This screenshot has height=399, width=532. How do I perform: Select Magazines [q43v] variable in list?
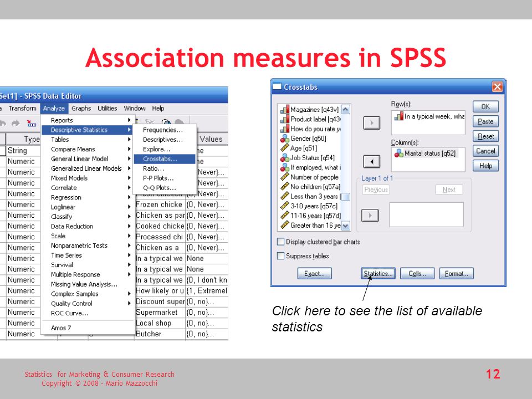click(x=310, y=109)
